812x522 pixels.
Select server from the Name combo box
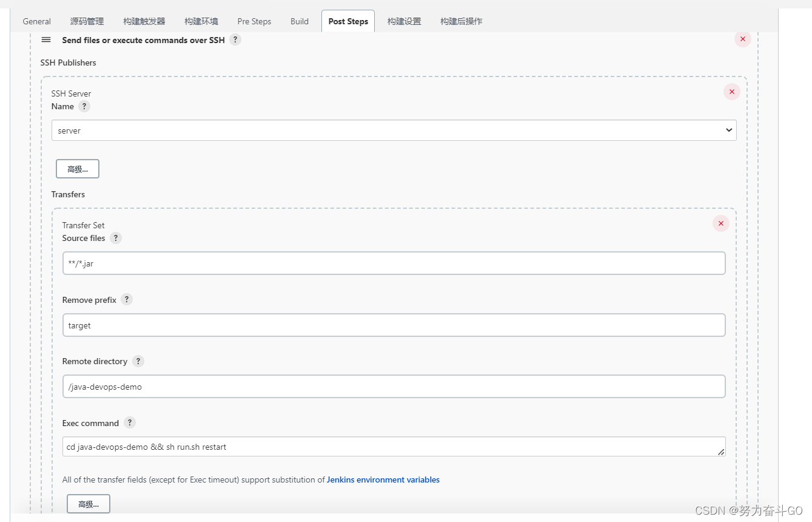point(394,130)
